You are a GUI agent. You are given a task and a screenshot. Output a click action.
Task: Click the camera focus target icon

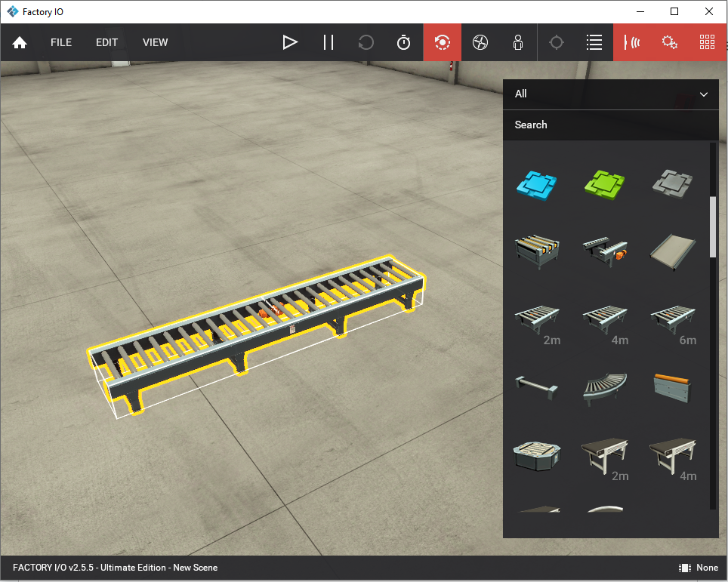pos(557,42)
